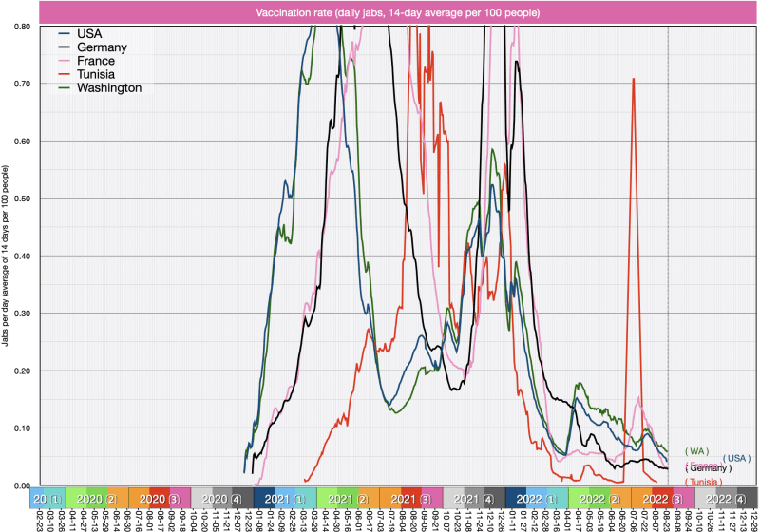
Task: Click the 2022 Q1 quarter block
Action: [x=536, y=498]
